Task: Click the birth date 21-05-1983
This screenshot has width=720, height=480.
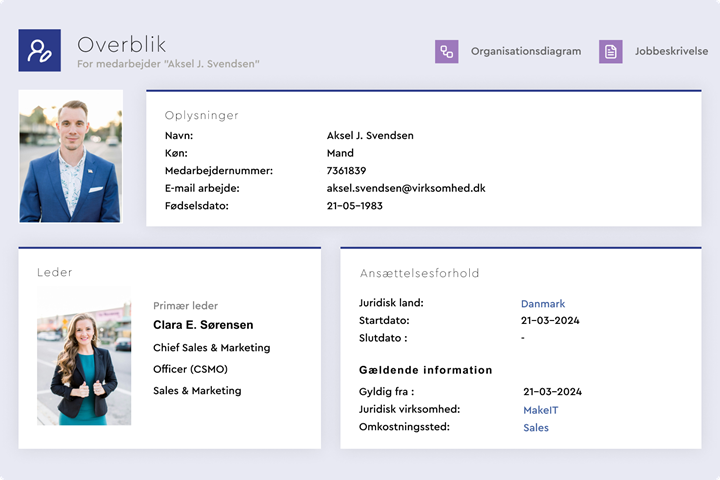Action: pyautogui.click(x=354, y=206)
